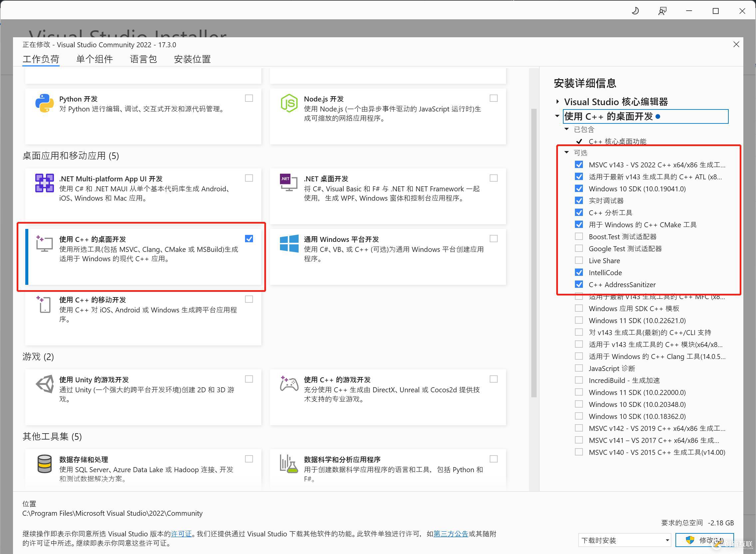Expand Visual Studio 核心编辑器 node
756x554 pixels.
coord(557,101)
